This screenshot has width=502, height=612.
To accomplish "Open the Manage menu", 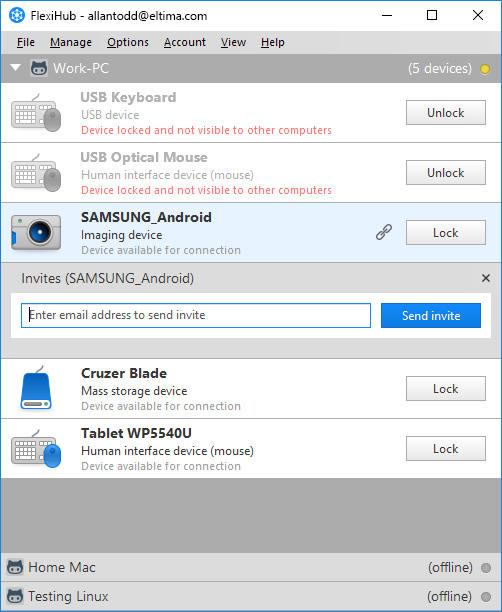I will (71, 42).
